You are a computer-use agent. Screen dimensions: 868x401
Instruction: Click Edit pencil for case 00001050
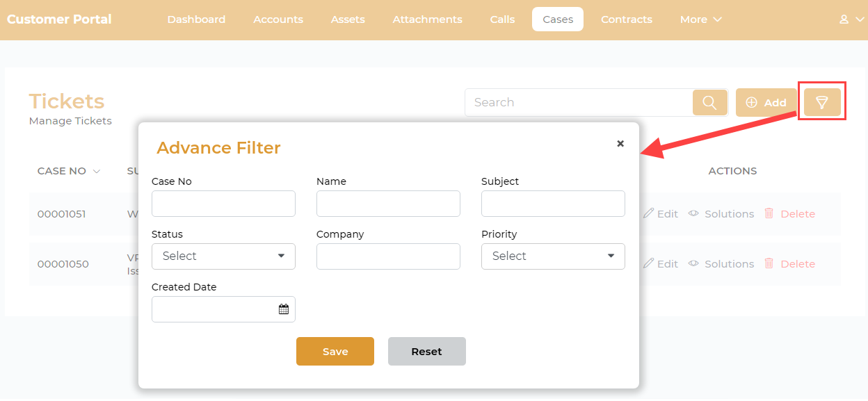tap(660, 264)
